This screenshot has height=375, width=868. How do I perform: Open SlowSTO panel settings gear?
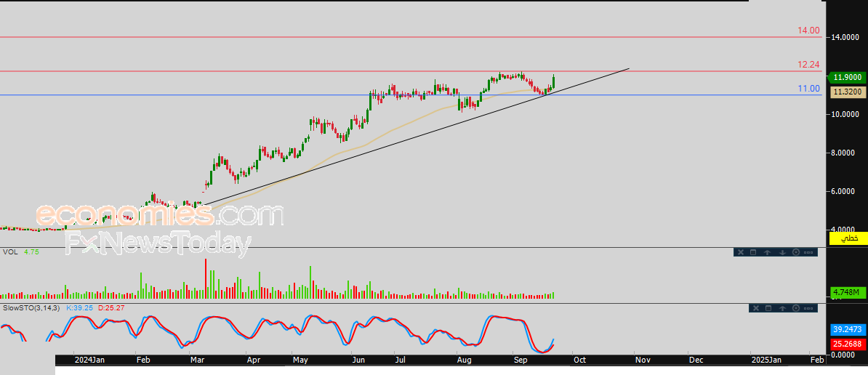[796, 308]
